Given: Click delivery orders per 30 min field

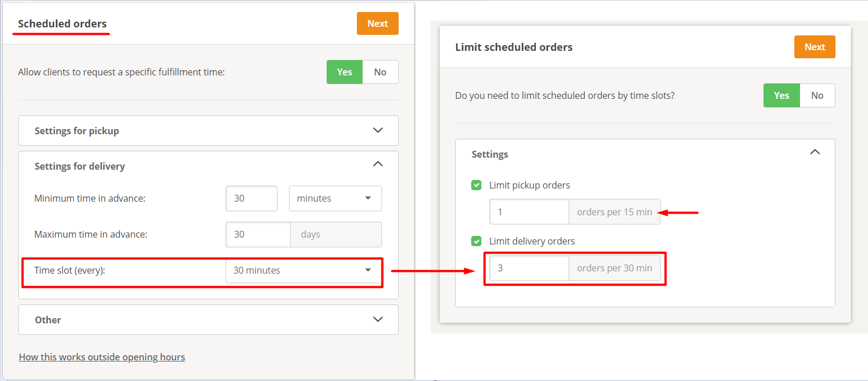Looking at the screenshot, I should click(x=529, y=268).
